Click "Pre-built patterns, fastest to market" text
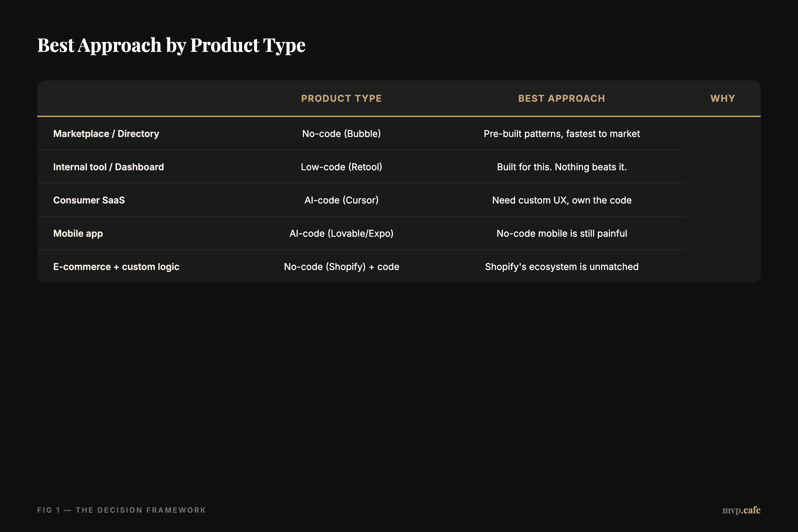Screen dimensions: 798x532 [x=562, y=134]
